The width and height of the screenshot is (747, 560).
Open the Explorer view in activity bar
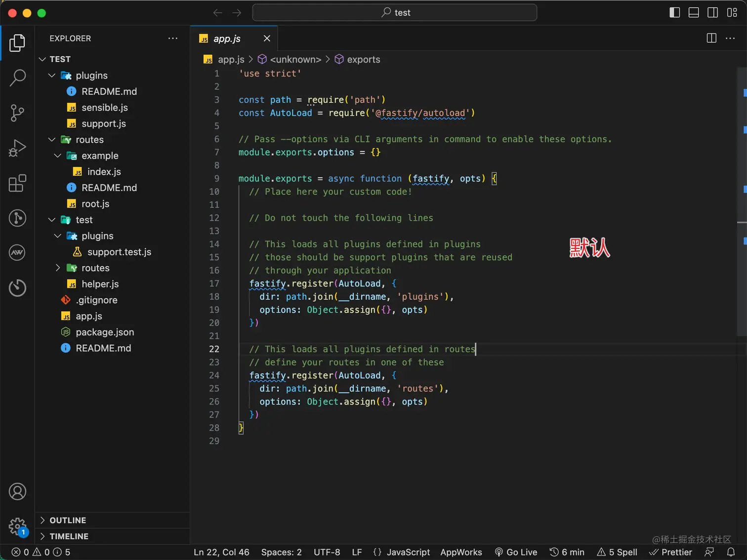coord(17,43)
